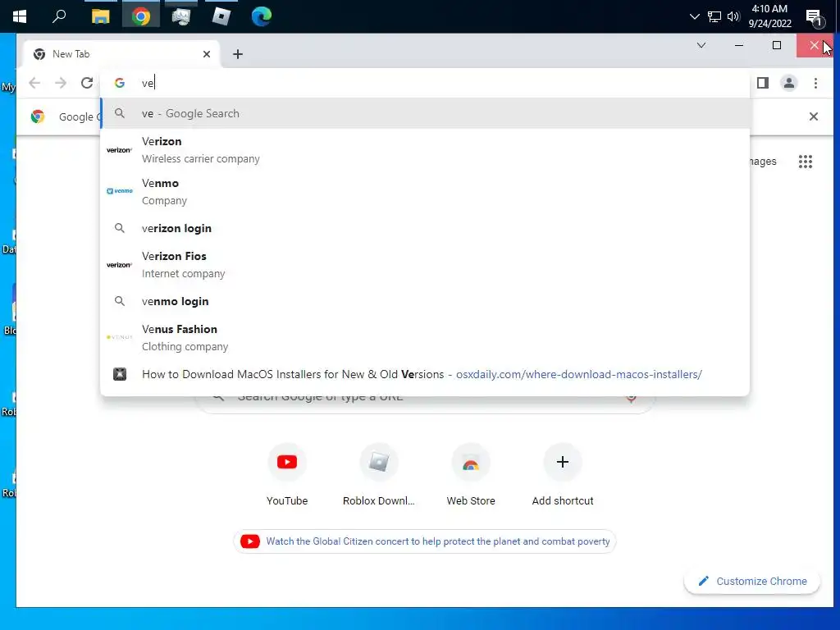
Task: Open the Windows Start menu
Action: [20, 16]
